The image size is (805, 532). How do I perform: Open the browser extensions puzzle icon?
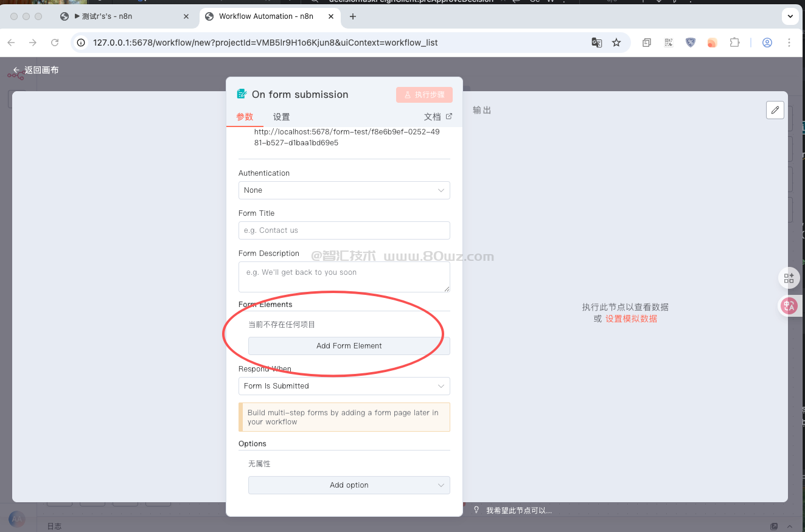(x=734, y=43)
